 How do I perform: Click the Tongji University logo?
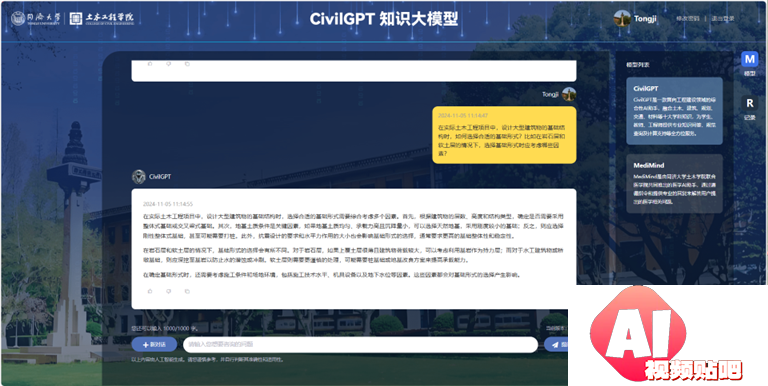(36, 19)
